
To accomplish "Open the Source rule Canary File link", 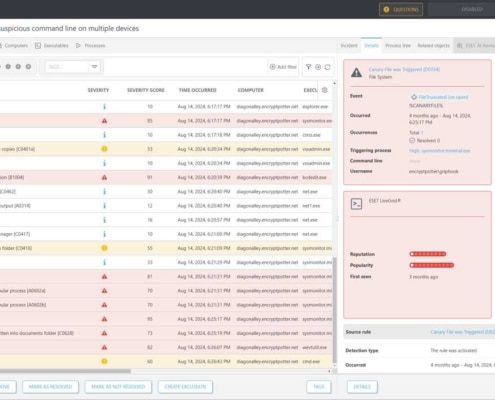I will click(x=463, y=332).
